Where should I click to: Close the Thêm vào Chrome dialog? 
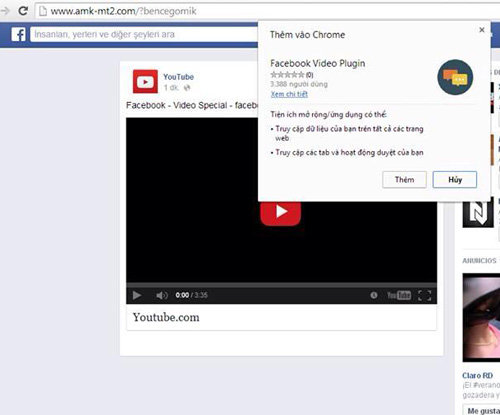pos(482,30)
